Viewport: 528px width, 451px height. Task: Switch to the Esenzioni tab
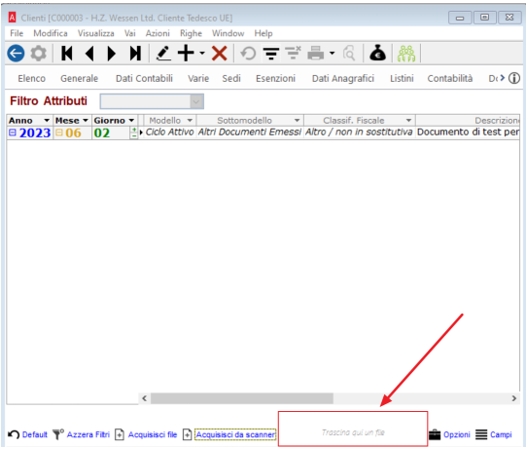click(x=275, y=78)
